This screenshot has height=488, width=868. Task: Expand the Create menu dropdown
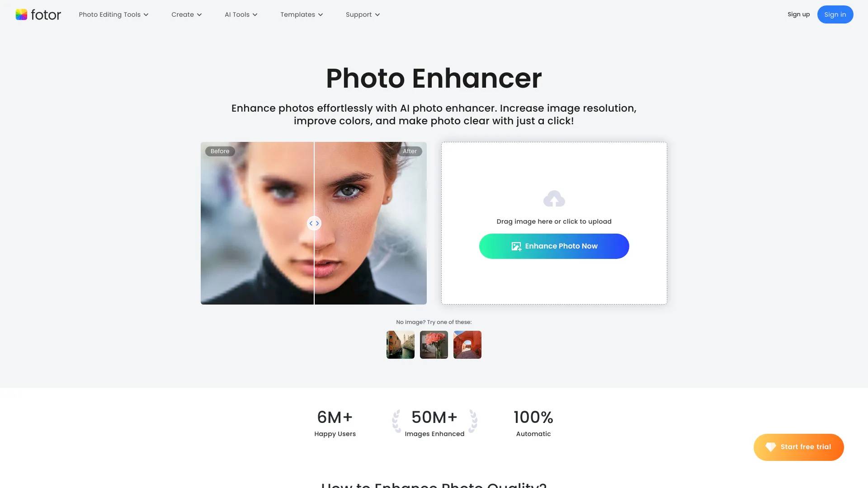click(x=187, y=14)
